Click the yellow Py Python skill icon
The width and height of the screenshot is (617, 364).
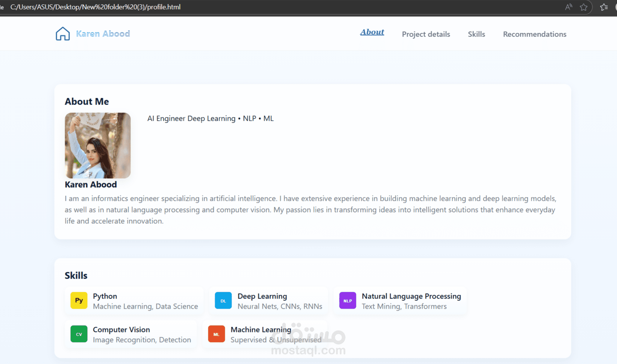pyautogui.click(x=79, y=300)
